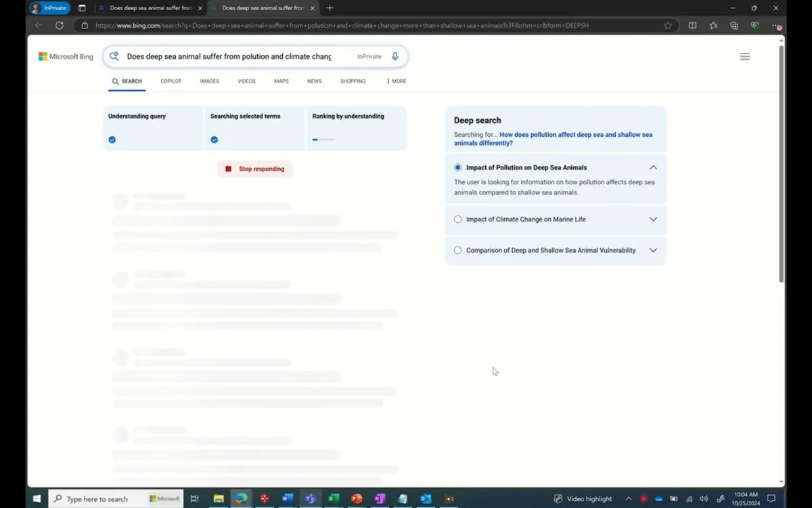Select the Impact of Climate Change radio button

tap(457, 219)
